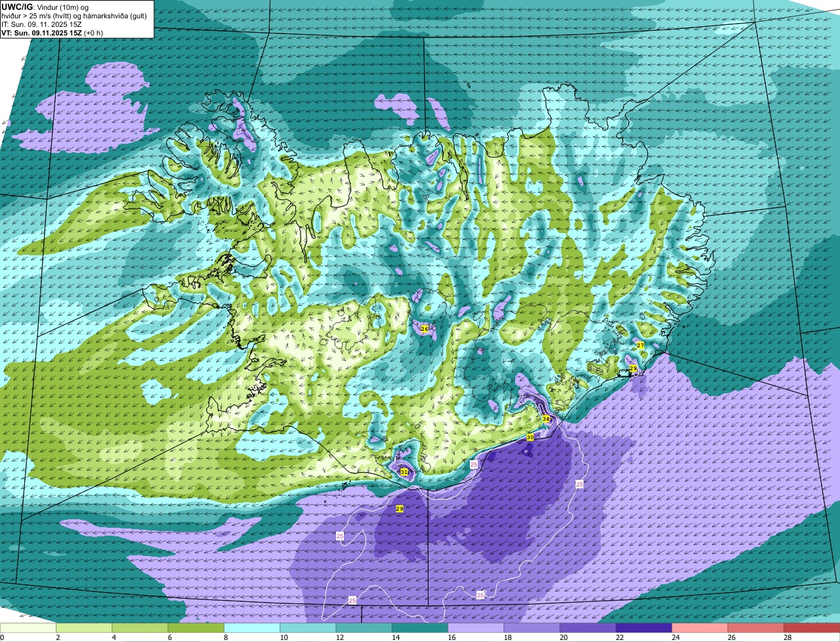Image resolution: width=840 pixels, height=642 pixels.
Task: Click the 'UWC/IG' title text
Action: point(18,7)
